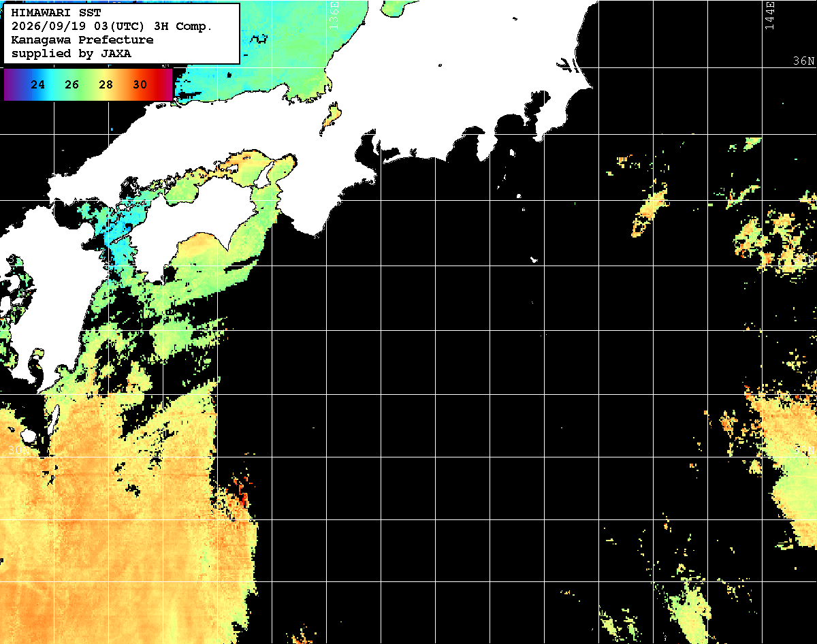The width and height of the screenshot is (817, 644).
Task: Click the 136E longitude label
Action: click(333, 15)
